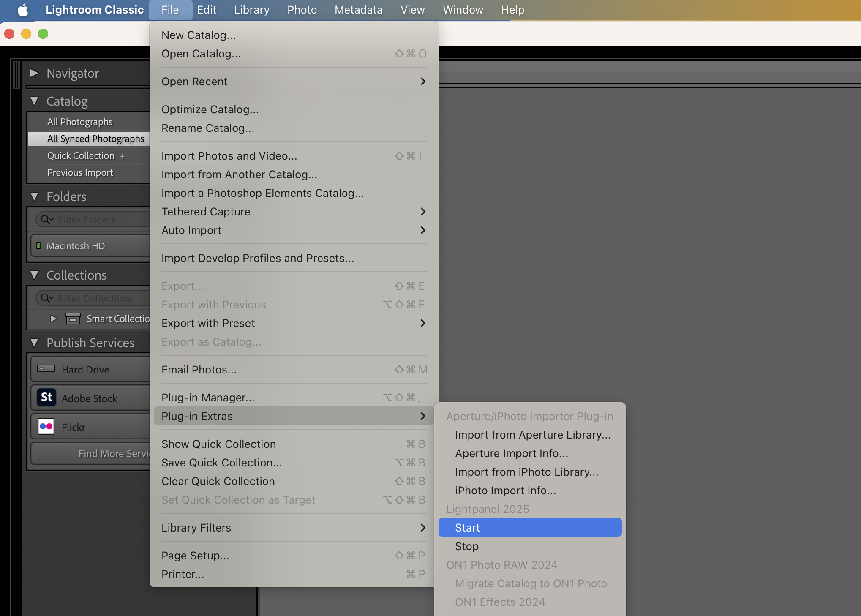Collapse the Publish Services panel
The width and height of the screenshot is (861, 616).
35,343
